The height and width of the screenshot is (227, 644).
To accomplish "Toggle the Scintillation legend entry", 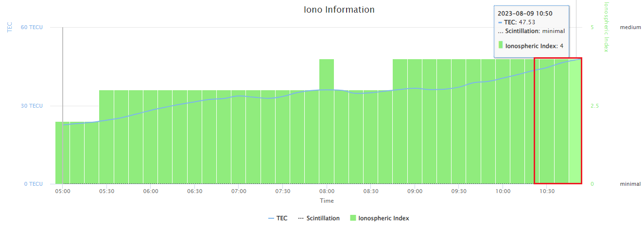I will 318,218.
